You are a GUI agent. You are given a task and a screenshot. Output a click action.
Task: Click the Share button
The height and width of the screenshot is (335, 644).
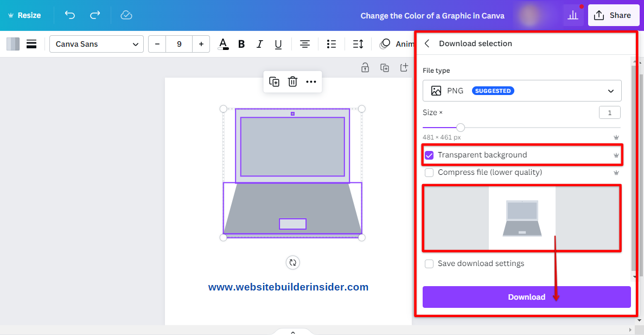click(x=613, y=15)
